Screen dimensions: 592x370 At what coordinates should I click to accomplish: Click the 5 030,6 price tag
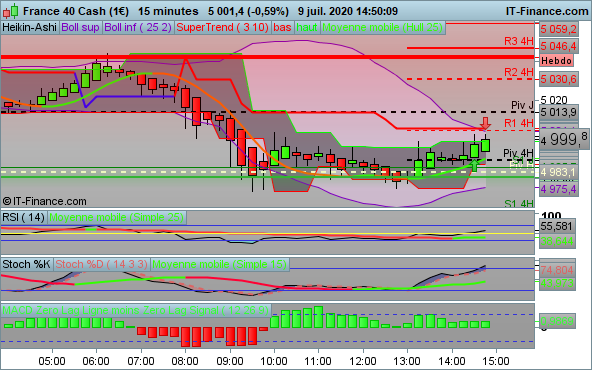[558, 79]
